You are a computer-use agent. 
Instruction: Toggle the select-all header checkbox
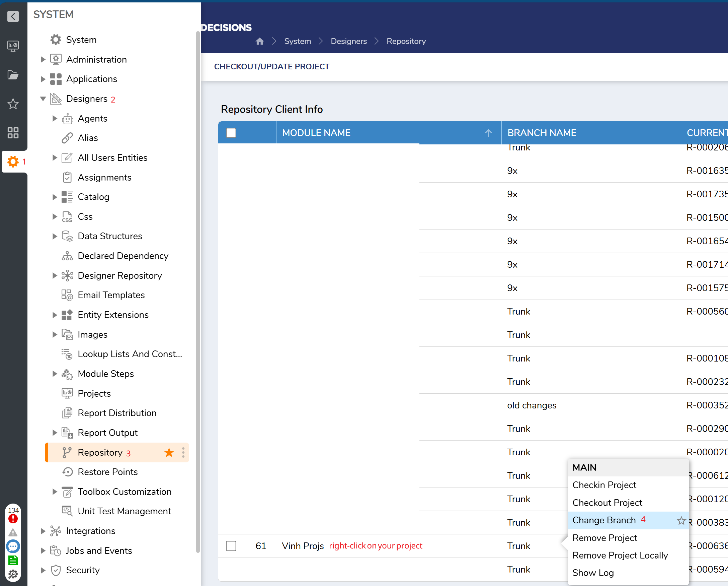(x=231, y=133)
